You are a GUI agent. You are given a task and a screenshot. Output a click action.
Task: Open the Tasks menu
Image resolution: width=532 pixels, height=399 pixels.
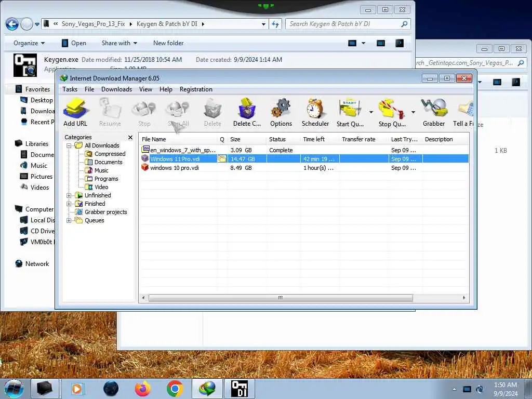[x=70, y=89]
